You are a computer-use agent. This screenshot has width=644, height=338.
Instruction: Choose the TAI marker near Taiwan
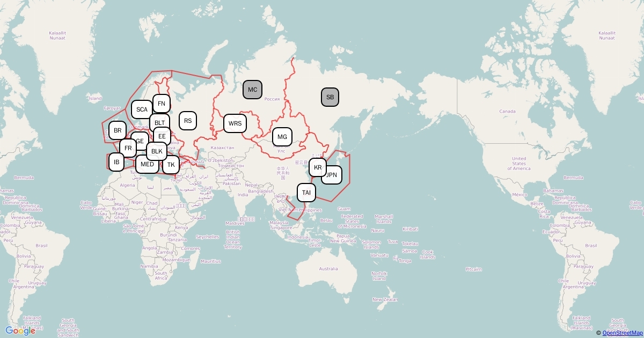pyautogui.click(x=306, y=193)
